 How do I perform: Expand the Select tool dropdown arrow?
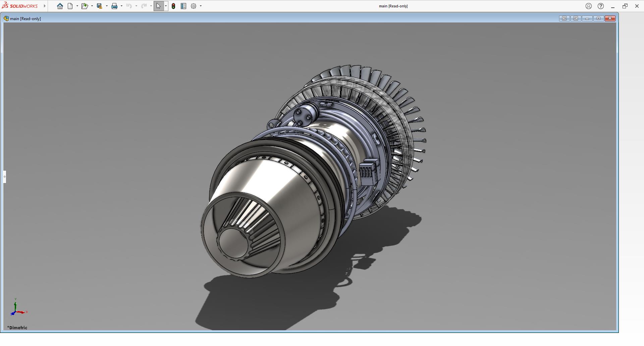166,6
